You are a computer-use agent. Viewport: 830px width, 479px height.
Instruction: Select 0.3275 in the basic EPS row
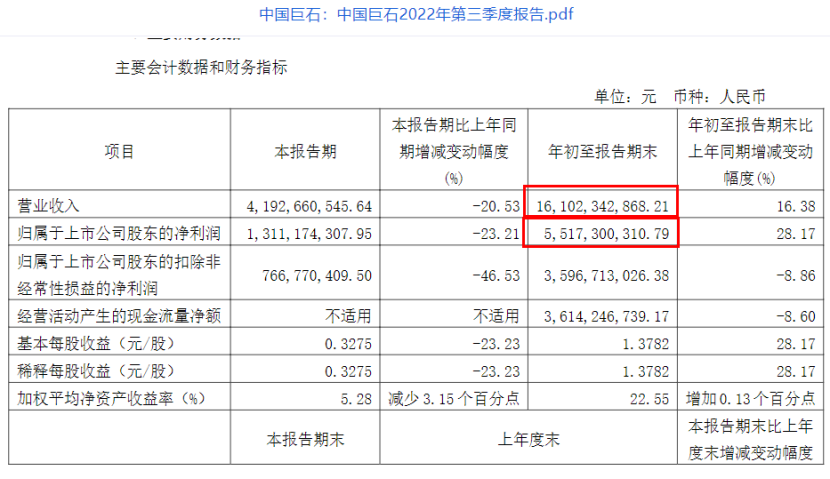coord(348,344)
